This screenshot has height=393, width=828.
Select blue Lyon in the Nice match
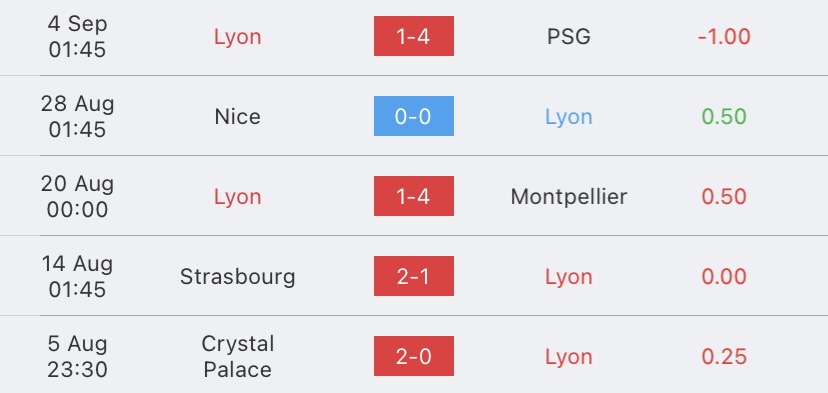click(569, 117)
